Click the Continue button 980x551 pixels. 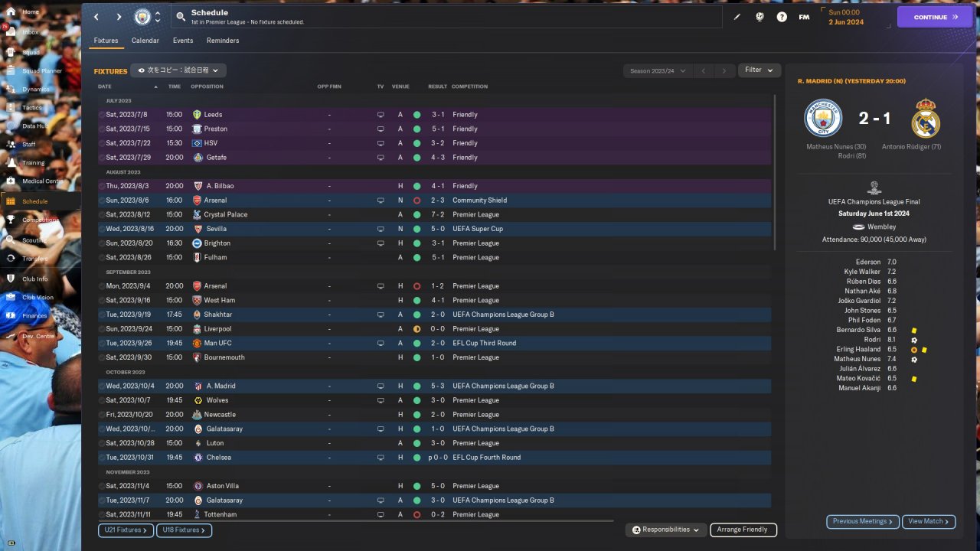click(935, 17)
